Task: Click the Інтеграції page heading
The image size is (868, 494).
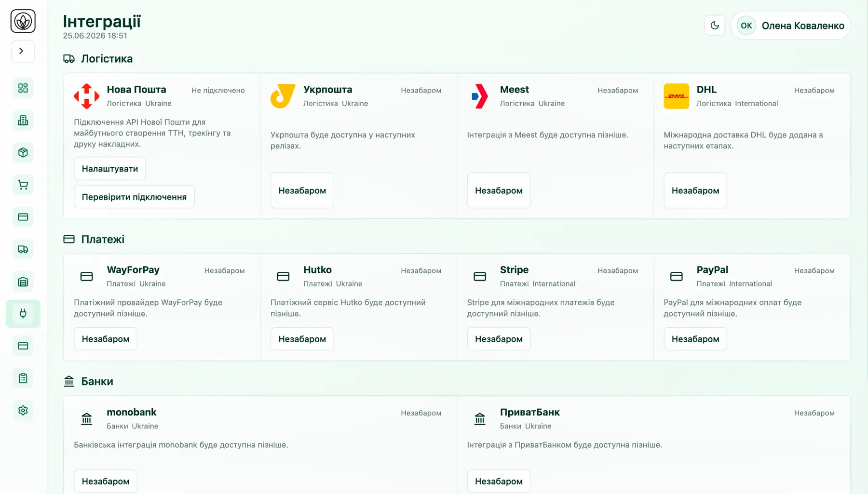Action: click(x=102, y=21)
